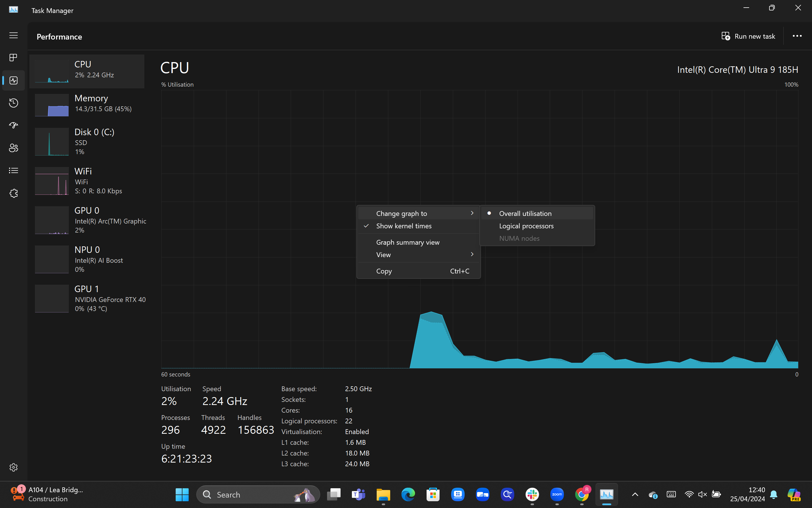
Task: Select Disk 0 (C:) performance entry
Action: [x=87, y=141]
